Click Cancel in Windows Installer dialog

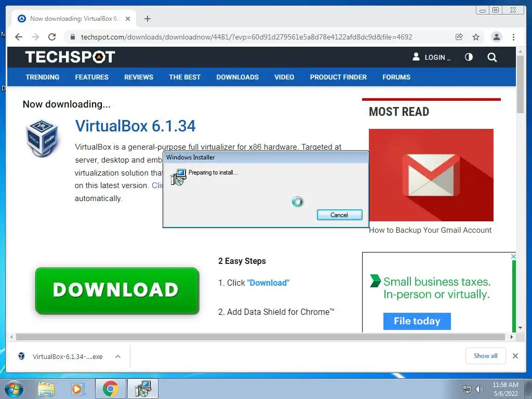coord(340,215)
